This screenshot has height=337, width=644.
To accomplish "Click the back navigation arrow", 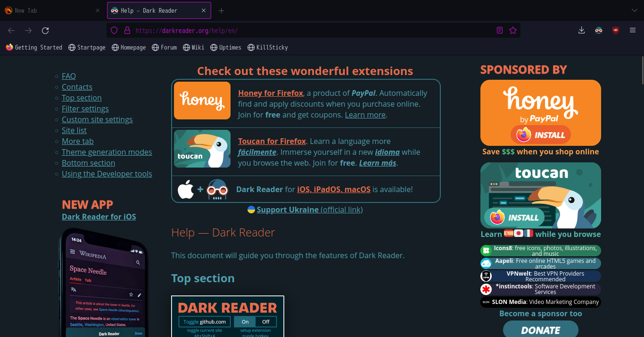I will [11, 30].
